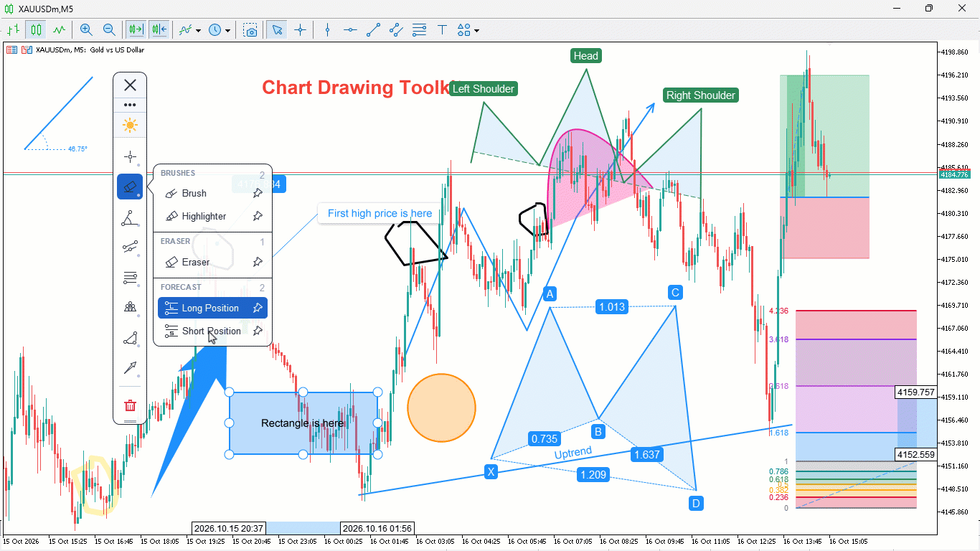This screenshot has width=980, height=551.
Task: Close the floating drawing toolkit panel
Action: (x=130, y=85)
